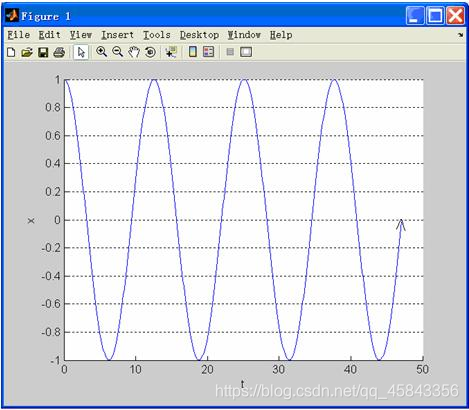
Task: Open the View menu
Action: pyautogui.click(x=81, y=35)
